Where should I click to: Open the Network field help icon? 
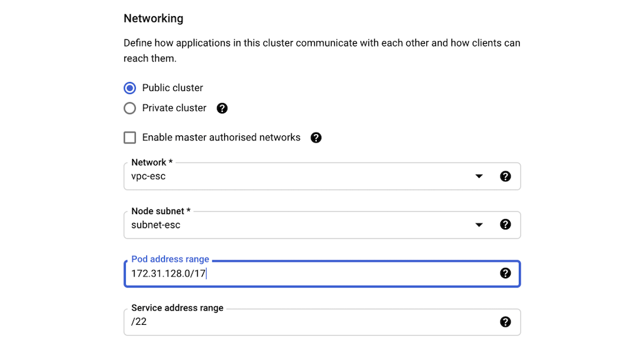pos(506,176)
